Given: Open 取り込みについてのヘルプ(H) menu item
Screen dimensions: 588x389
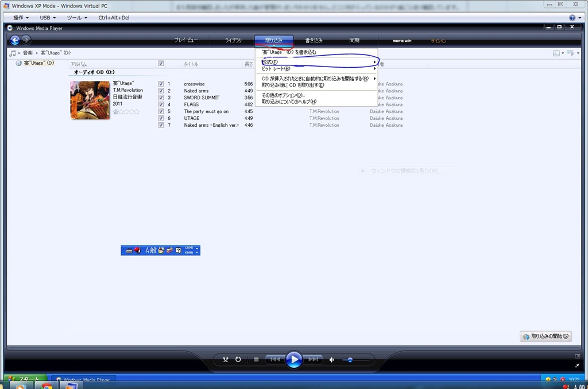Looking at the screenshot, I should [x=316, y=102].
